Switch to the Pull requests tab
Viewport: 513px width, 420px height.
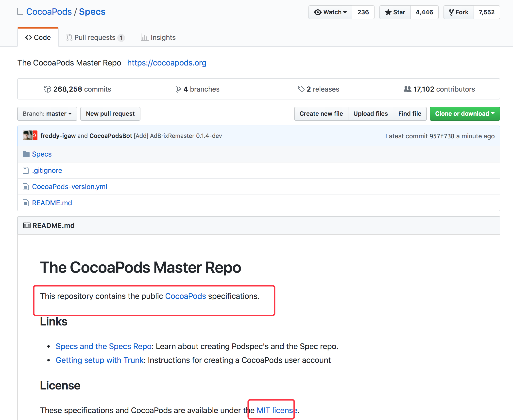coord(95,37)
